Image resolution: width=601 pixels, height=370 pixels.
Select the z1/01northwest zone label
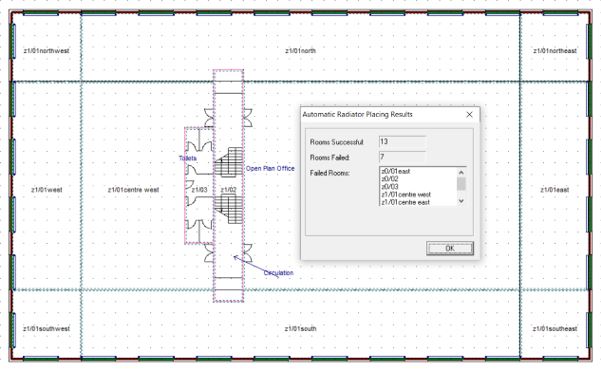point(46,51)
